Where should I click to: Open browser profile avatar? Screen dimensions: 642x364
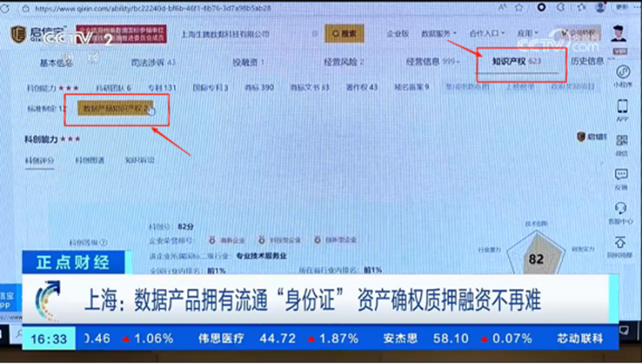pyautogui.click(x=600, y=7)
